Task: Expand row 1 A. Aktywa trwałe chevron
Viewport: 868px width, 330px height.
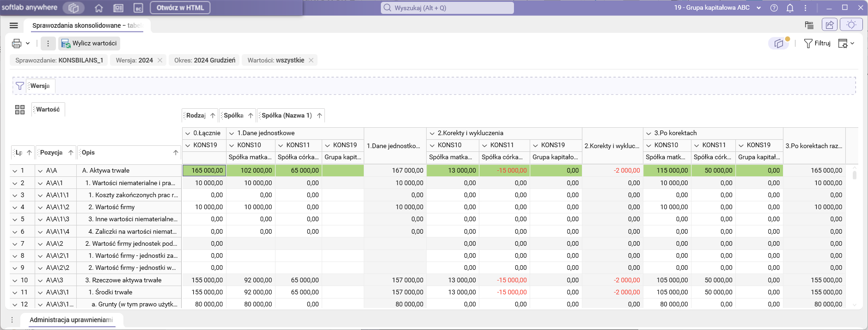Action: pos(15,171)
